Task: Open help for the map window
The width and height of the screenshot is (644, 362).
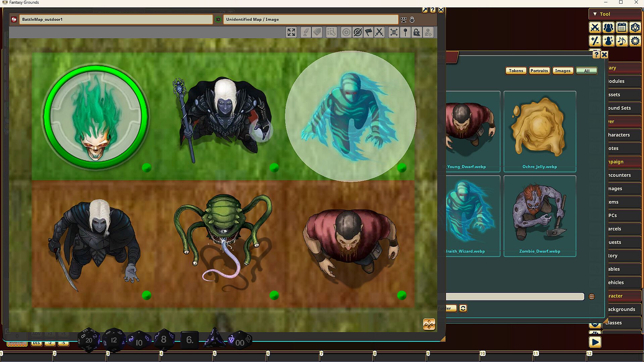Action: (x=433, y=10)
